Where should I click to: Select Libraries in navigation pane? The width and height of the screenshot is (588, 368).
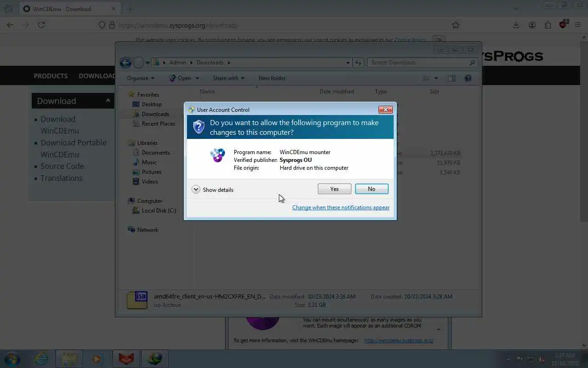click(143, 143)
